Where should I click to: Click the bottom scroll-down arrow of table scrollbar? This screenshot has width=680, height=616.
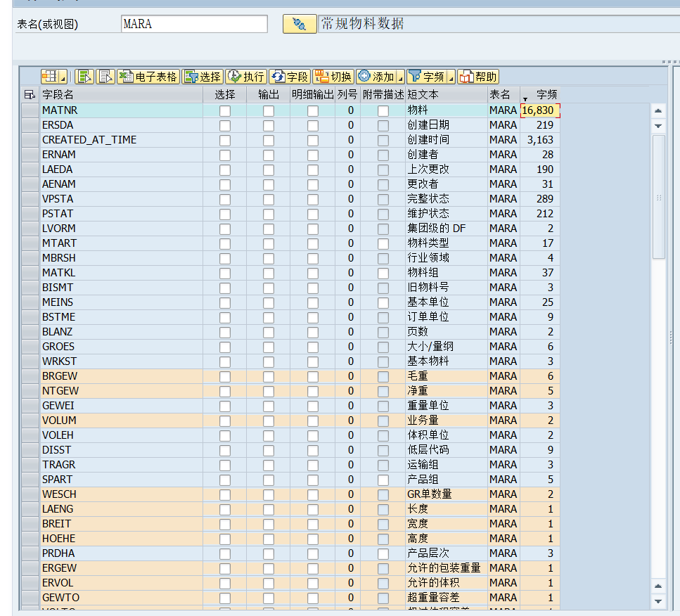click(658, 601)
